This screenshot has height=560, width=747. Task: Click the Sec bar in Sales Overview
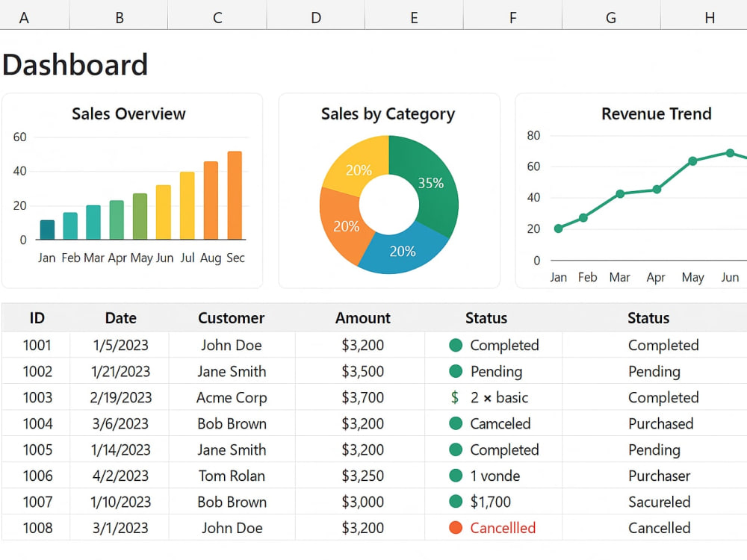point(235,195)
